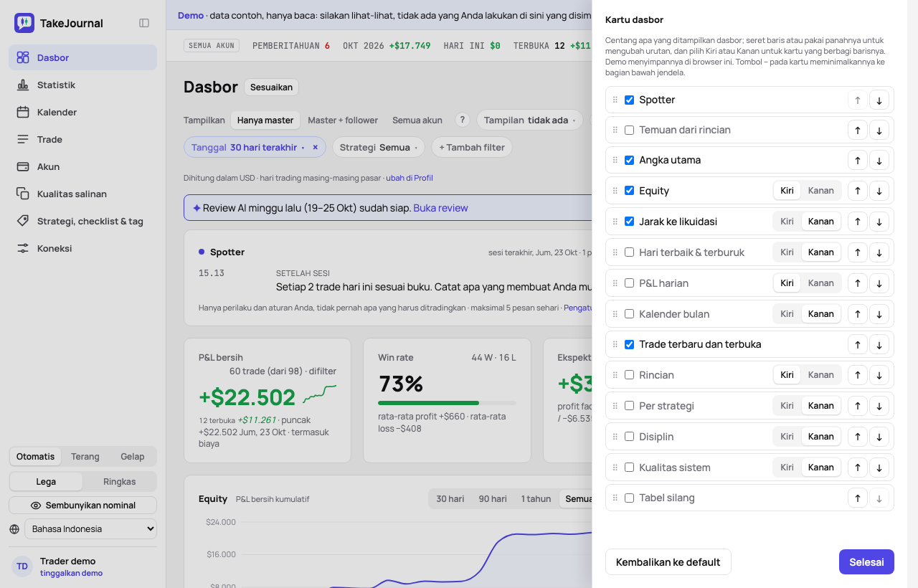Move Trade terbaru dan terbuka up

tap(858, 344)
